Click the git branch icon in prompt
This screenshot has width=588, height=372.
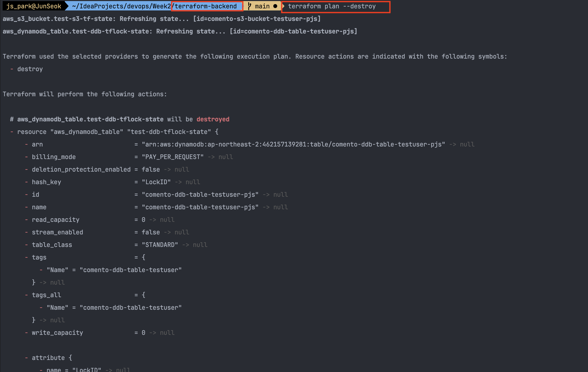[x=250, y=6]
